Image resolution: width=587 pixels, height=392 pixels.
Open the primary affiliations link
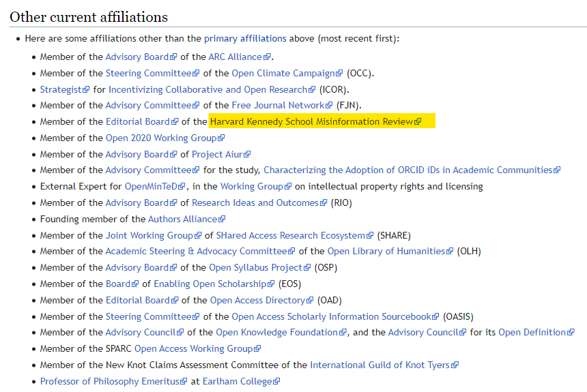[245, 39]
